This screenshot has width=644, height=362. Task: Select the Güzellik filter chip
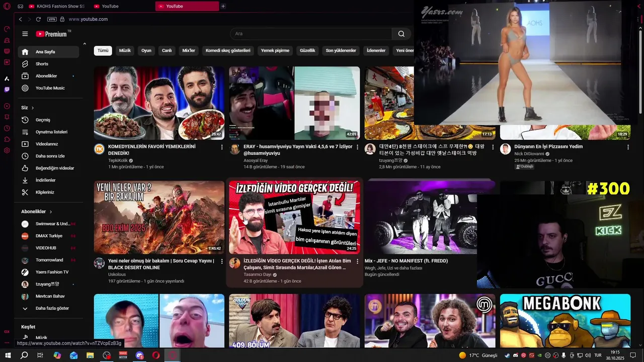[x=307, y=50]
